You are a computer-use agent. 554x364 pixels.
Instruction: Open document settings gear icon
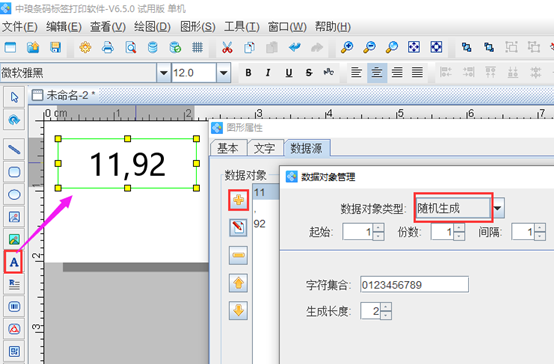pos(85,47)
